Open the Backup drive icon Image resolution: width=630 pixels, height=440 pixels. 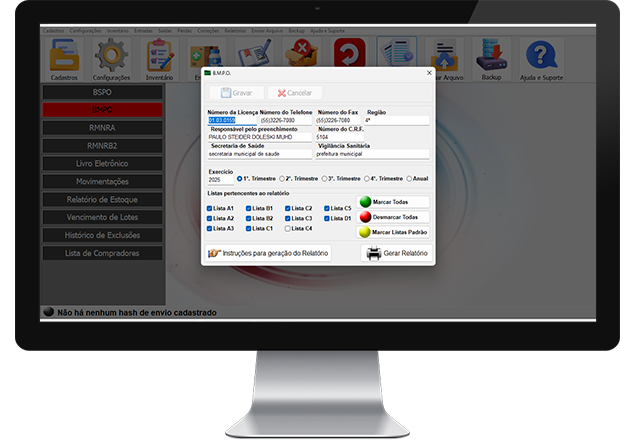[x=491, y=56]
